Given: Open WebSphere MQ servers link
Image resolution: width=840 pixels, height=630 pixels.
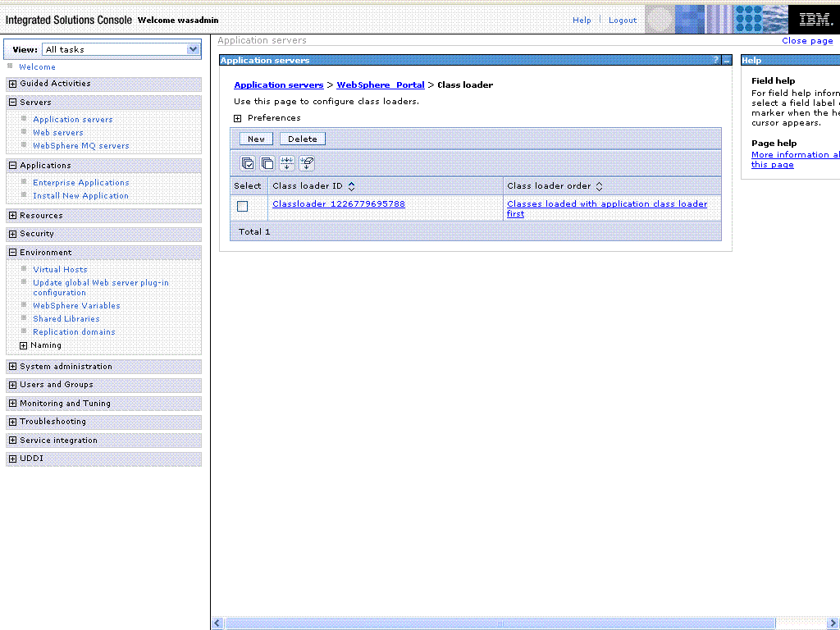Looking at the screenshot, I should 81,146.
